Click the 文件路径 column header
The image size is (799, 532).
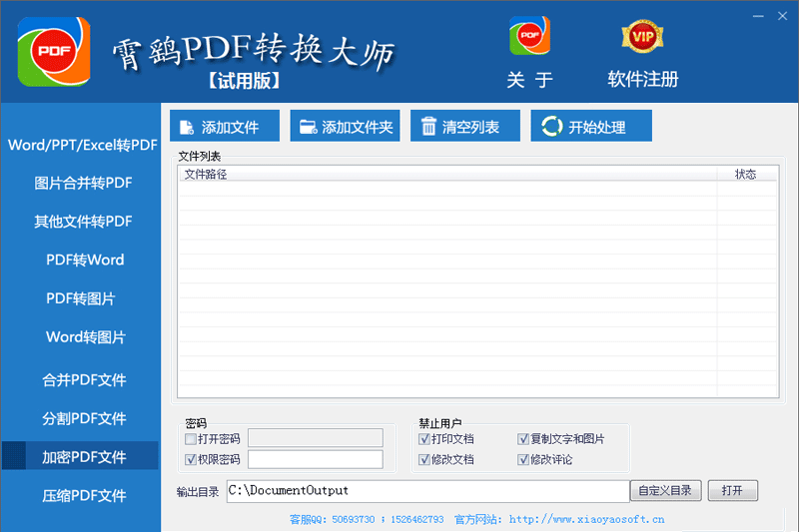pos(447,174)
